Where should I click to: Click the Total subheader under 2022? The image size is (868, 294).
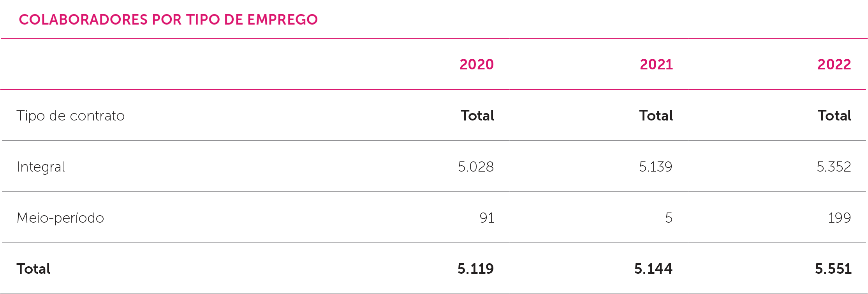[x=834, y=116]
